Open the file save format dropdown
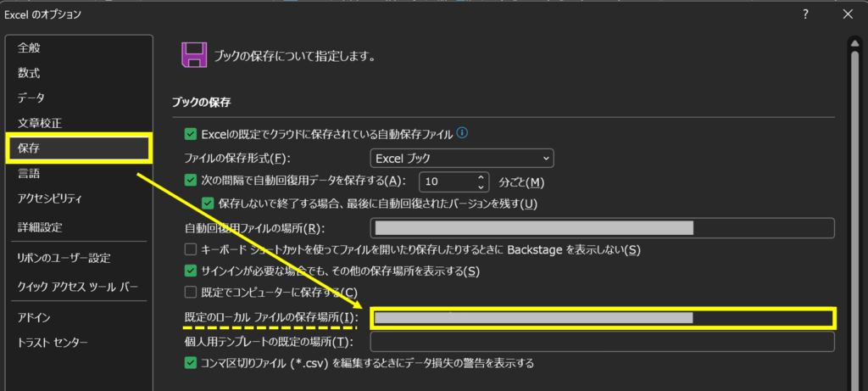Image resolution: width=868 pixels, height=391 pixels. coord(461,158)
